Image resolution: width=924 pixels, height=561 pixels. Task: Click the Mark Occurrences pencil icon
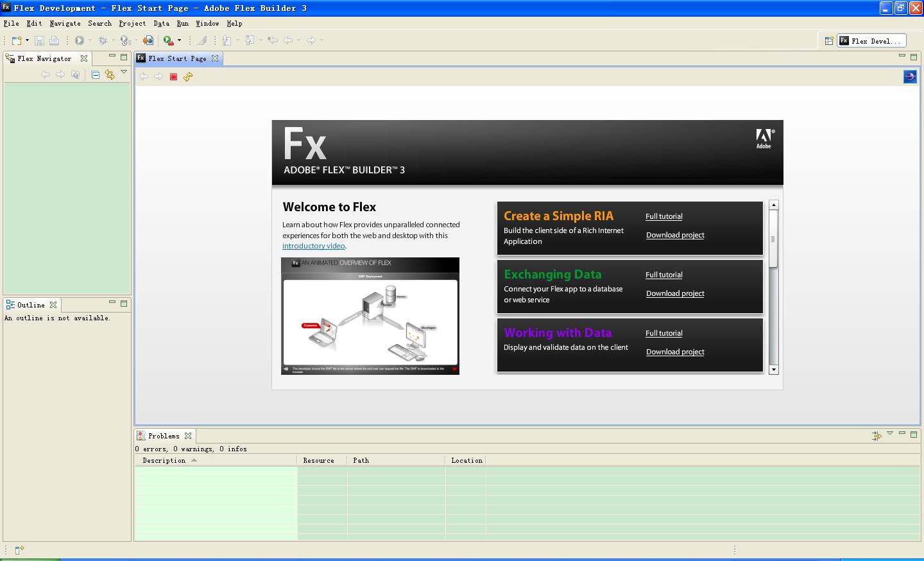click(x=201, y=40)
